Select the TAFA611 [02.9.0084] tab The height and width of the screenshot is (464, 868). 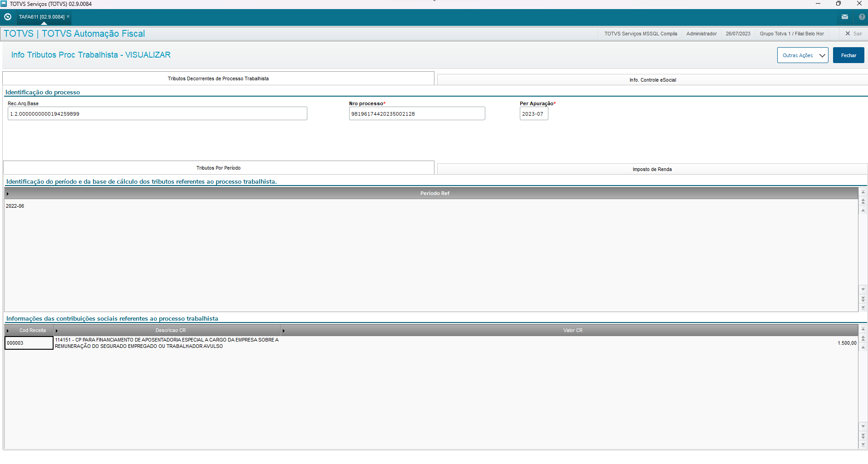click(41, 17)
